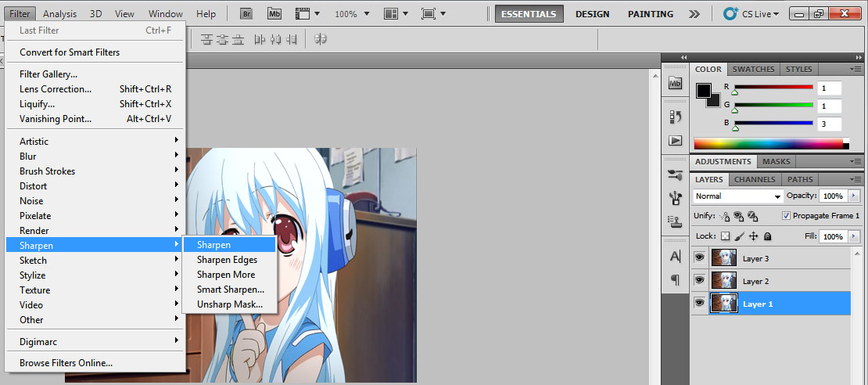Click the Align Bottom Edges icon
The width and height of the screenshot is (868, 385).
pos(238,39)
